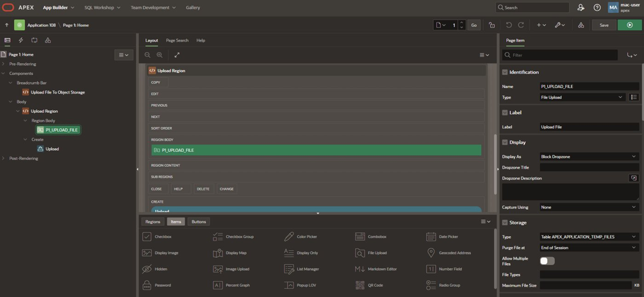This screenshot has height=297, width=644.
Task: Open the Create plus dropdown in toolbar
Action: click(541, 25)
